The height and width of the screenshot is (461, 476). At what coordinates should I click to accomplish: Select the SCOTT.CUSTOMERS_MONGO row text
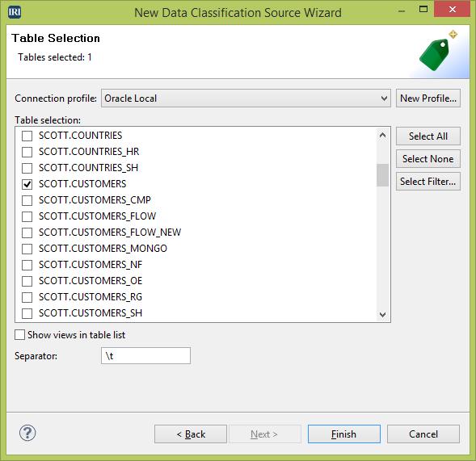(x=103, y=249)
